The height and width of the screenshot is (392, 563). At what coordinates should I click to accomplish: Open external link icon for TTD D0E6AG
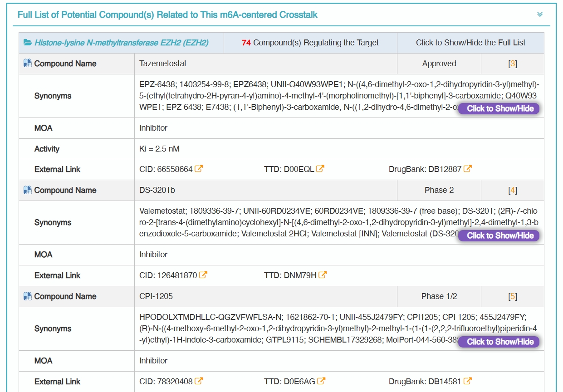tap(321, 381)
